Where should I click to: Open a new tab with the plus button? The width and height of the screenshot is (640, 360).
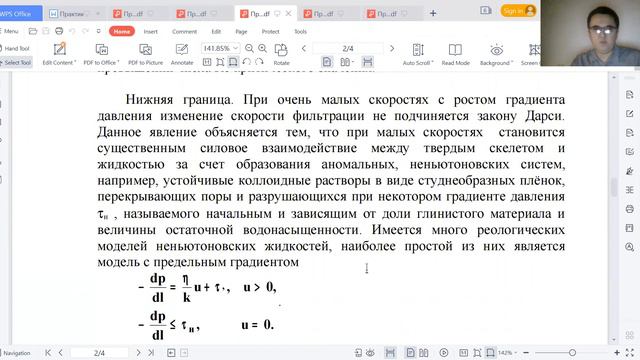(x=433, y=13)
